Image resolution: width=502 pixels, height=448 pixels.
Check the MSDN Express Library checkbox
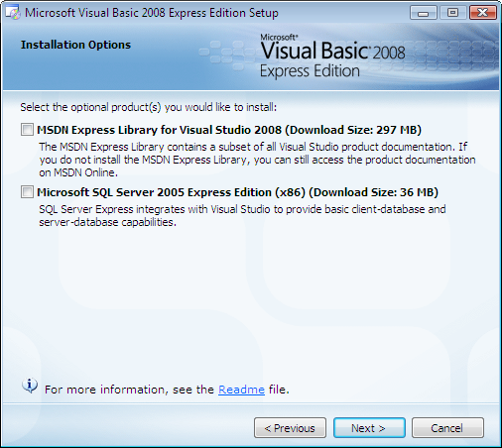[x=27, y=130]
